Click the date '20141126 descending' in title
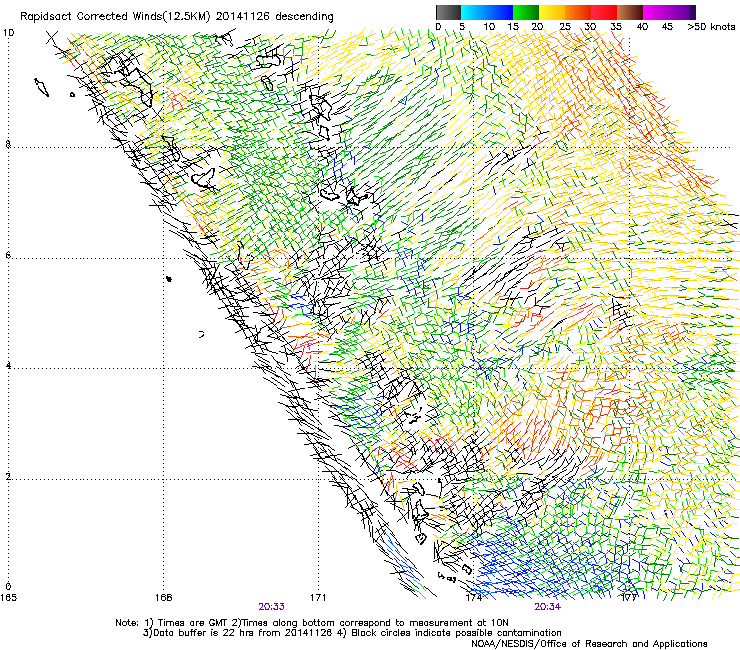Image resolution: width=740 pixels, height=650 pixels. point(275,17)
